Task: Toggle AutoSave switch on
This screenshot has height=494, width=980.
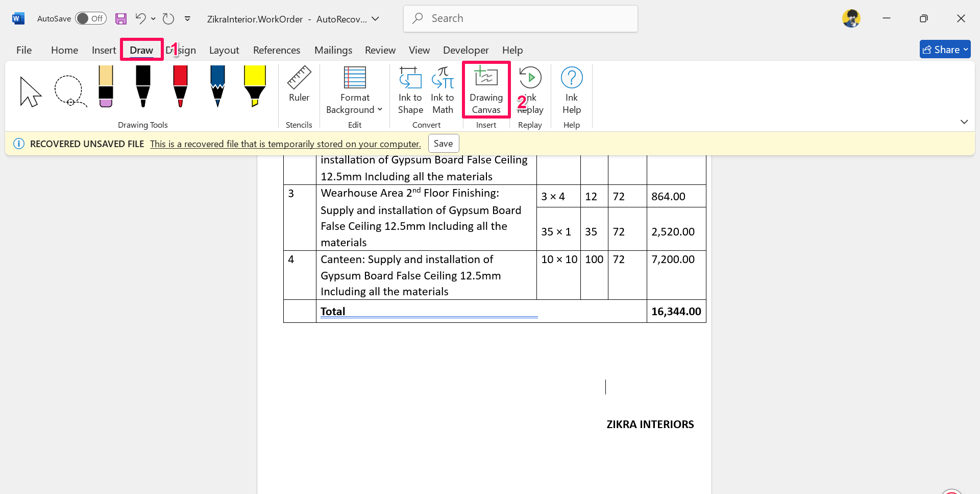Action: (x=91, y=19)
